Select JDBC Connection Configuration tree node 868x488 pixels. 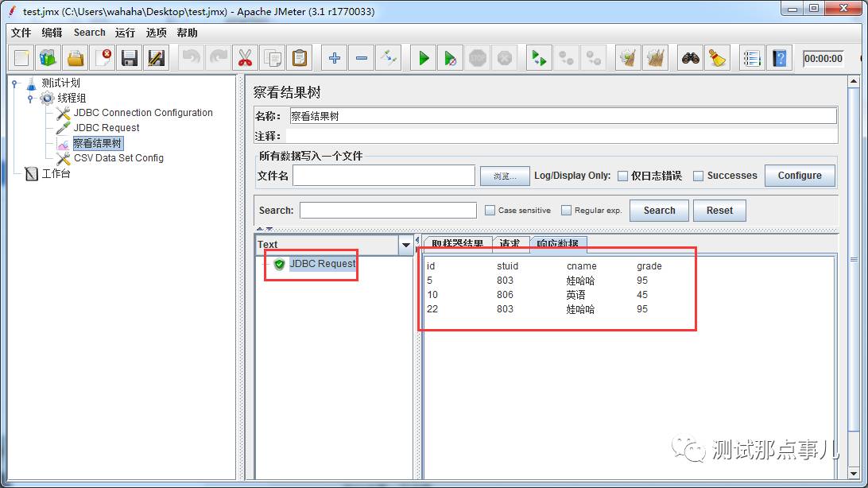click(x=143, y=113)
